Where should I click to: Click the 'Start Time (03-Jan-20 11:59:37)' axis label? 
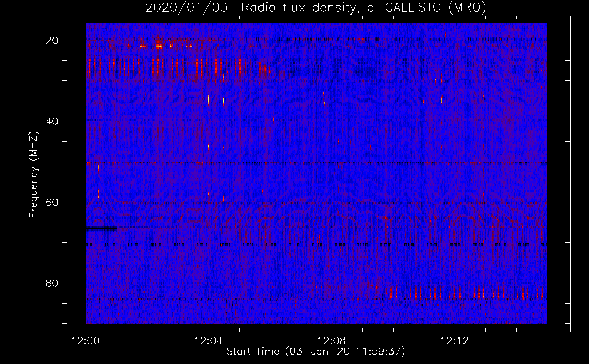pyautogui.click(x=316, y=352)
